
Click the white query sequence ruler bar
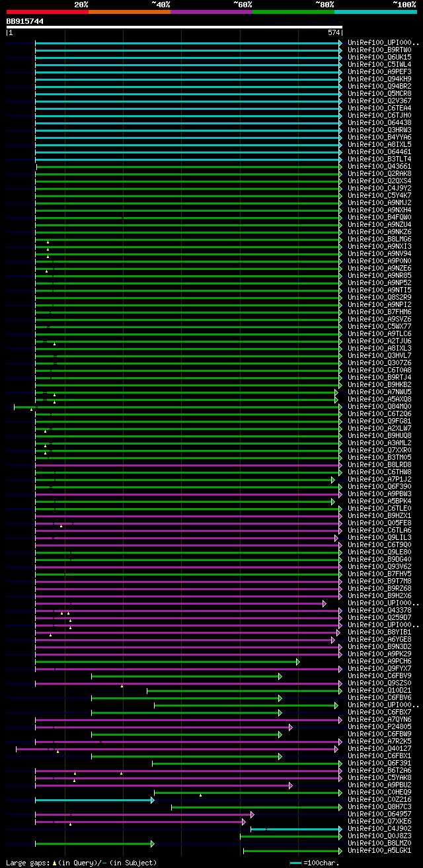coord(174,27)
